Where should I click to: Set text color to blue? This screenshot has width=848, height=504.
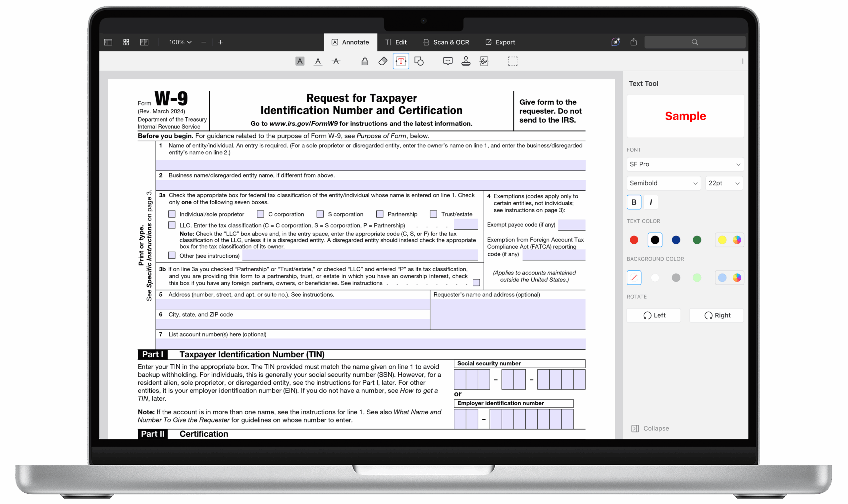pyautogui.click(x=675, y=240)
